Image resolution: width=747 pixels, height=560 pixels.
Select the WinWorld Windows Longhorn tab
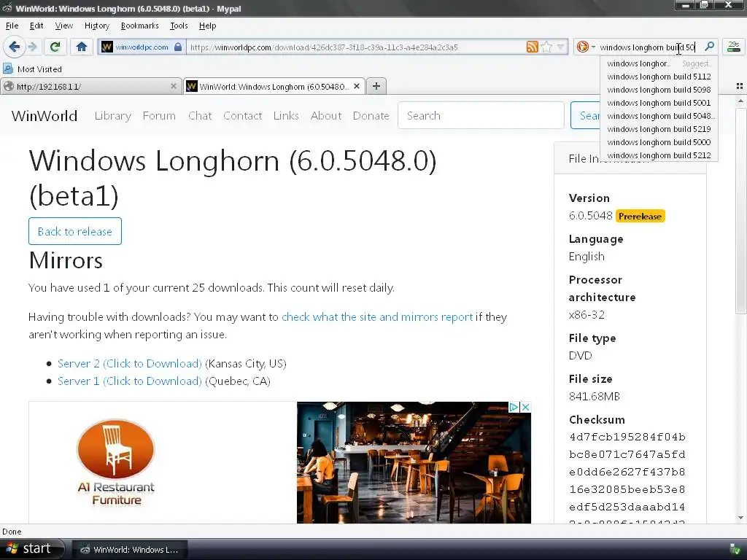(275, 86)
